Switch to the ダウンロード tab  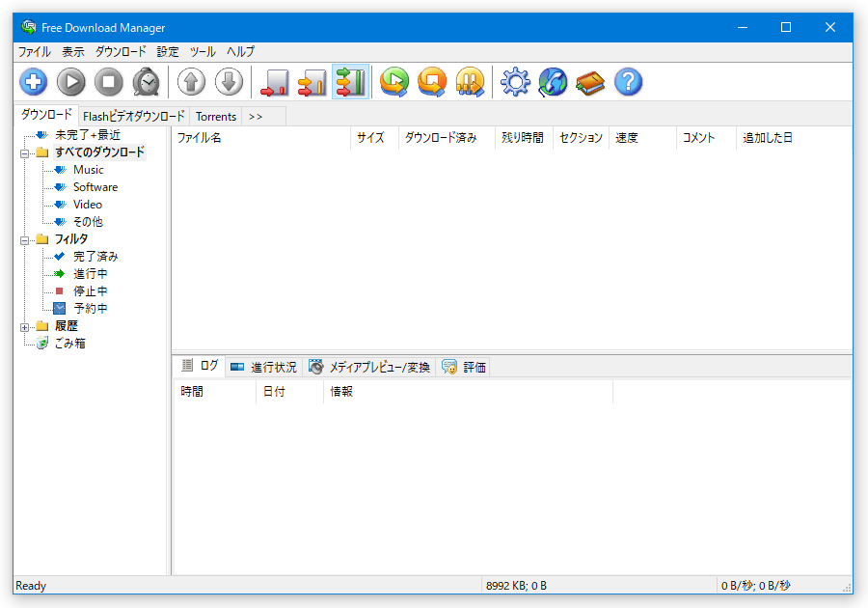[x=46, y=115]
